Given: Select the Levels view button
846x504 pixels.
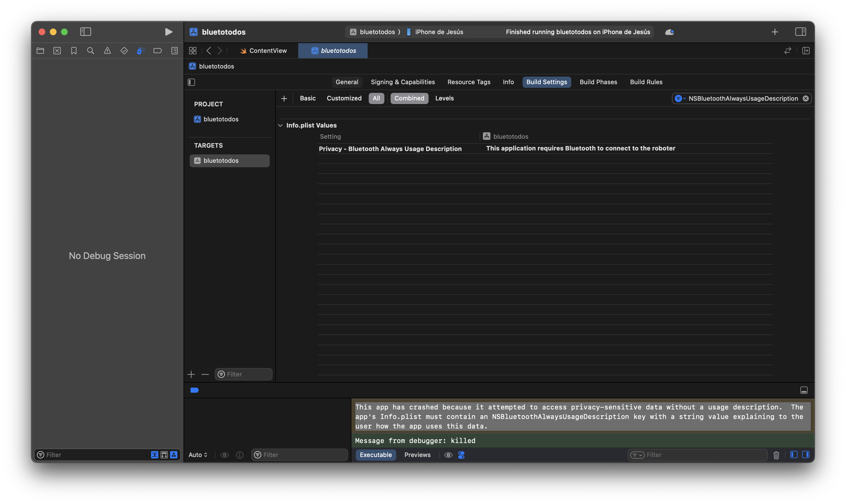Looking at the screenshot, I should [444, 98].
